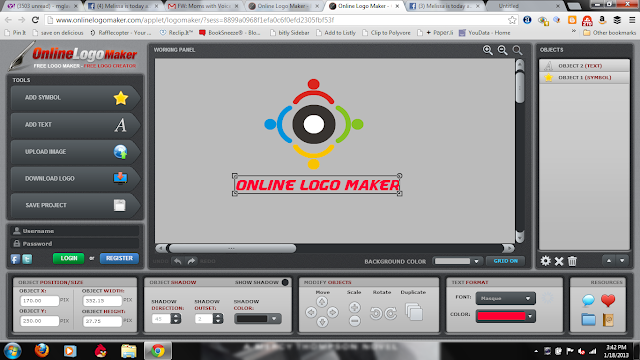The height and width of the screenshot is (360, 640).
Task: Select Object 2 (Text) in Objects list
Action: [584, 66]
